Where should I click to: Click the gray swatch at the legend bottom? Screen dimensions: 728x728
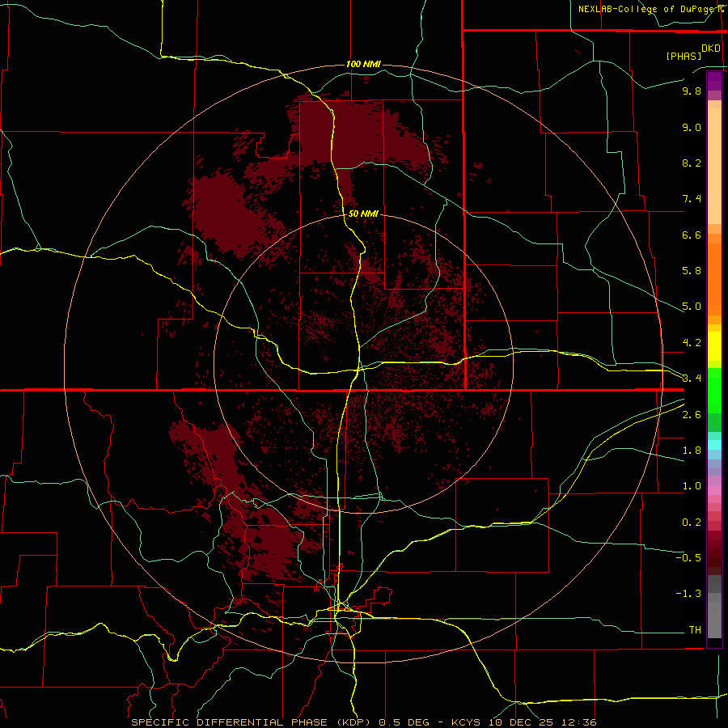tap(714, 621)
